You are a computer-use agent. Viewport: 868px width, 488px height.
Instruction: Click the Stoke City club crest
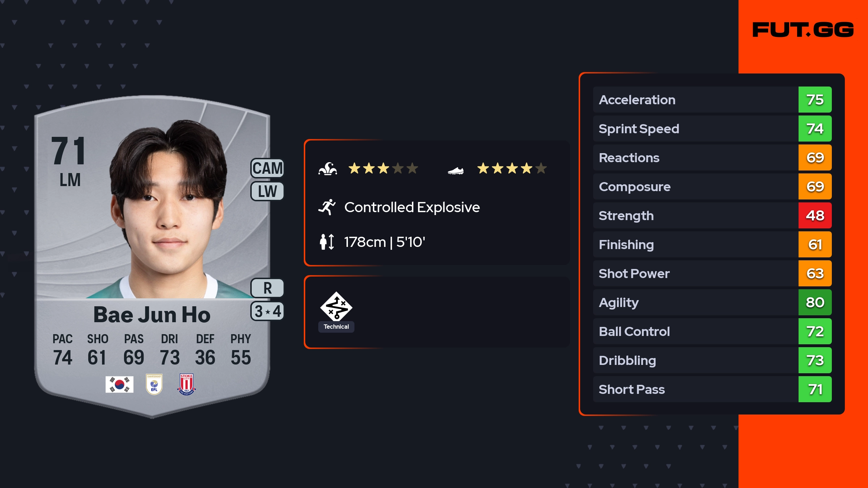pos(187,384)
